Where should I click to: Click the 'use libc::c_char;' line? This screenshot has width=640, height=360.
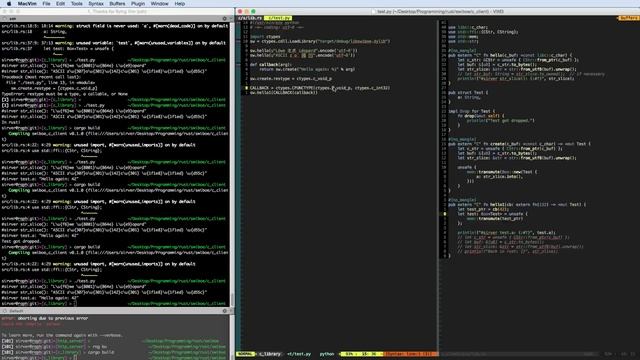pos(468,27)
